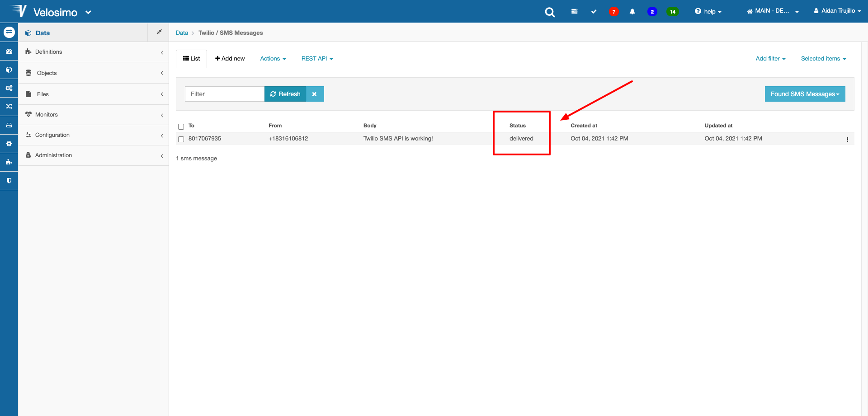Follow the Data breadcrumb link

pos(182,33)
